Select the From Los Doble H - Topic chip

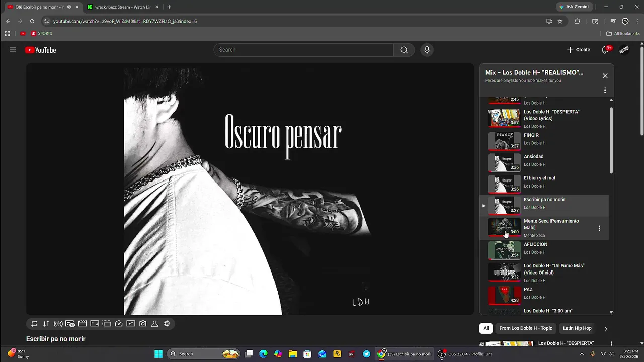tap(526, 328)
